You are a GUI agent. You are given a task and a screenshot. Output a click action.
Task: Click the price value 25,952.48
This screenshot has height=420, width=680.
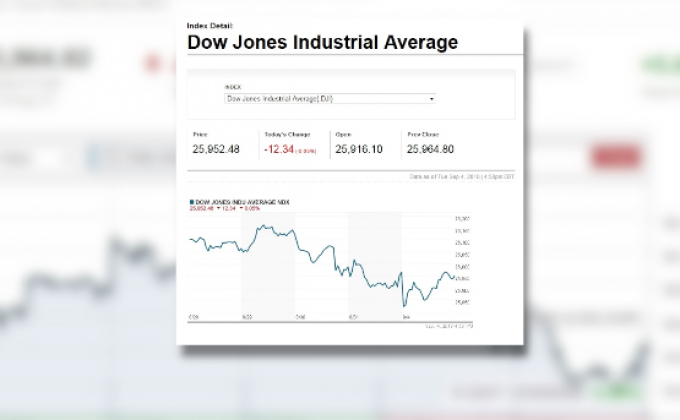216,150
